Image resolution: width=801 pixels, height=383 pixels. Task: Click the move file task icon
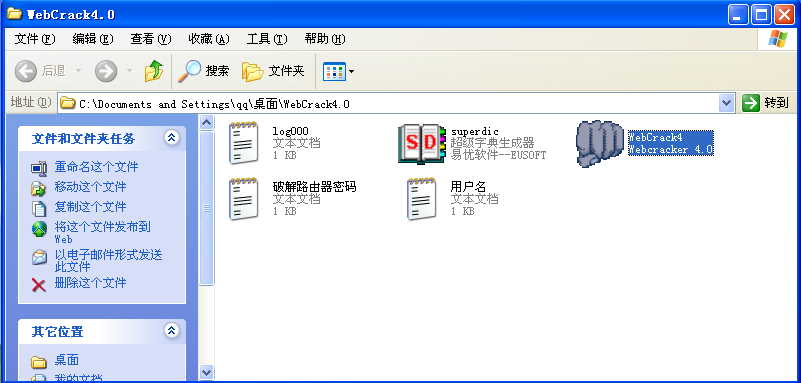point(39,188)
